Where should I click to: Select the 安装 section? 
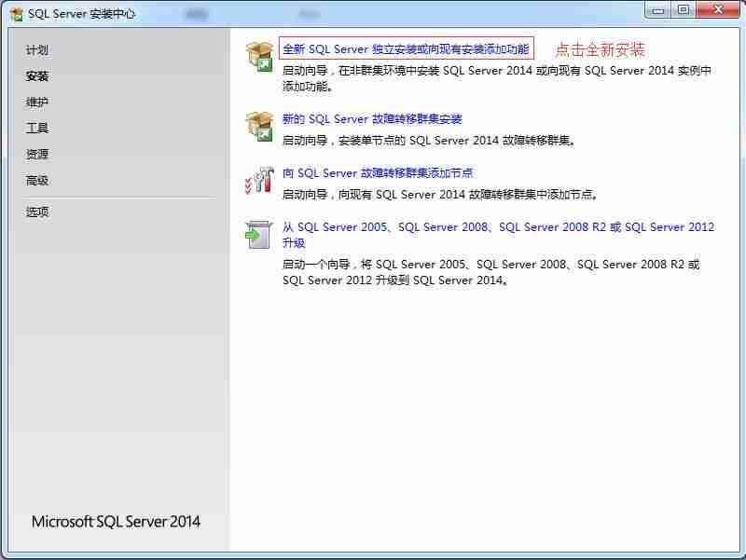coord(38,76)
